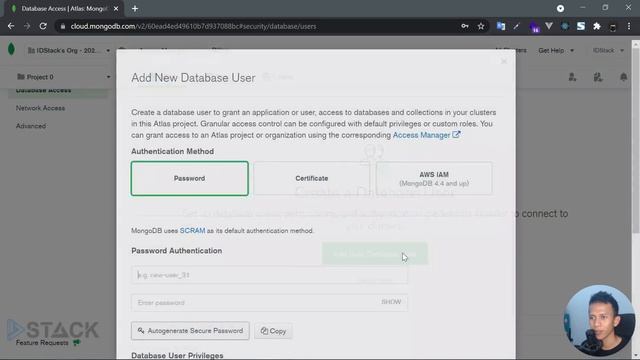Open a new browser tab
Viewport: 640px width, 360px height.
pos(135,8)
